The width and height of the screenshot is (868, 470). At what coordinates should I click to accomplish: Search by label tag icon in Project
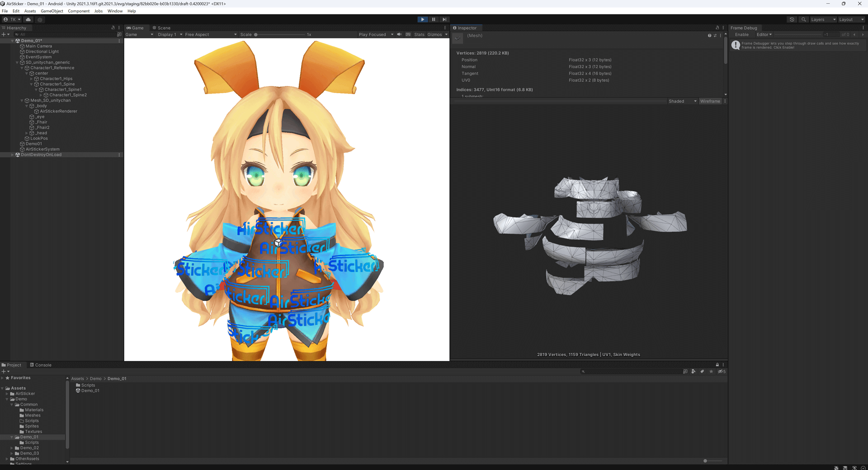702,371
